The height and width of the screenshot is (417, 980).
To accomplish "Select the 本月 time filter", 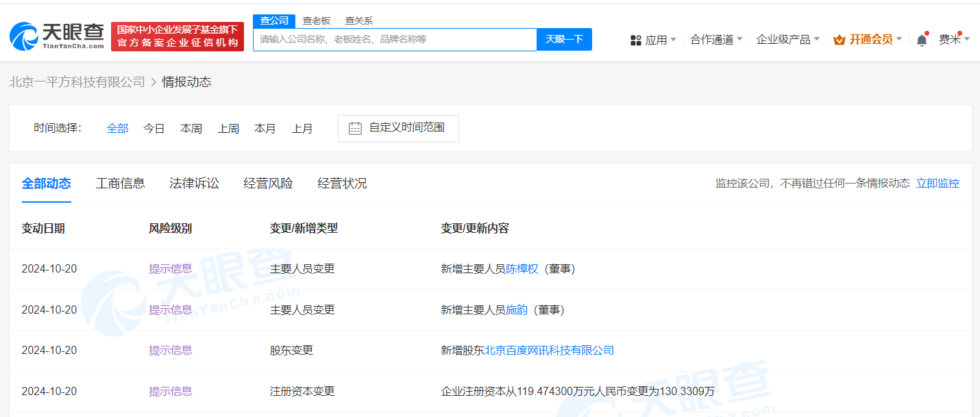I will [265, 128].
